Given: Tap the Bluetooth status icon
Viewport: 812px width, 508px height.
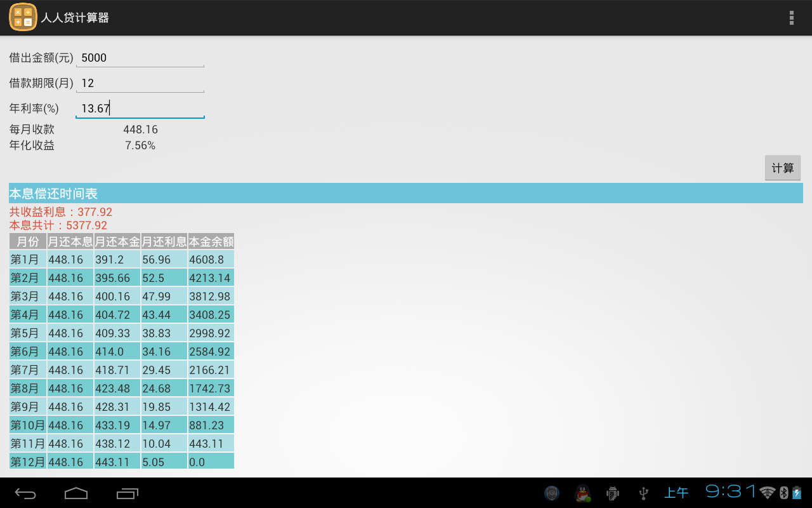Looking at the screenshot, I should pyautogui.click(x=783, y=493).
